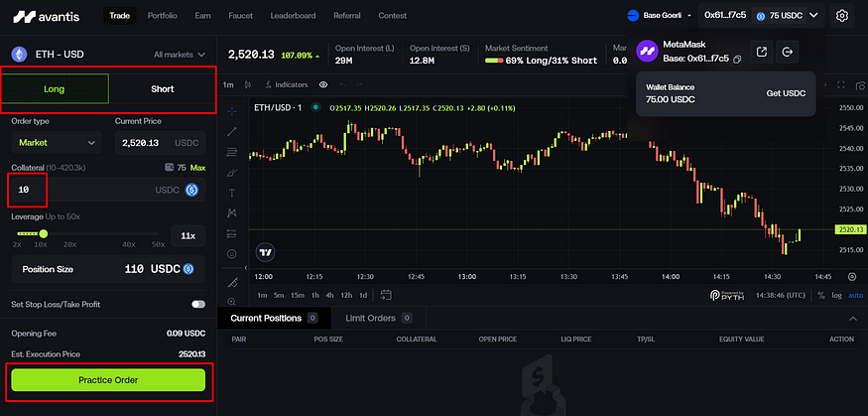Select the Long position side
The width and height of the screenshot is (868, 416).
55,89
